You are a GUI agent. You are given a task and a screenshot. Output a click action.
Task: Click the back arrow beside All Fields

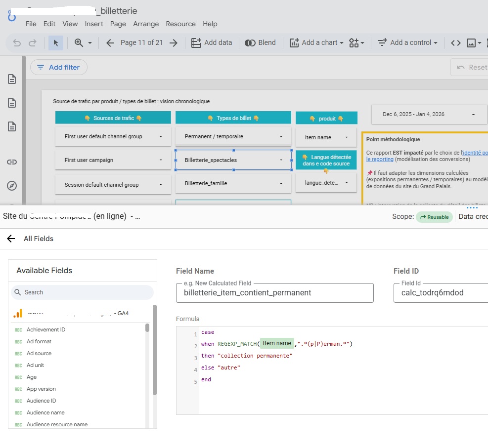click(x=11, y=239)
